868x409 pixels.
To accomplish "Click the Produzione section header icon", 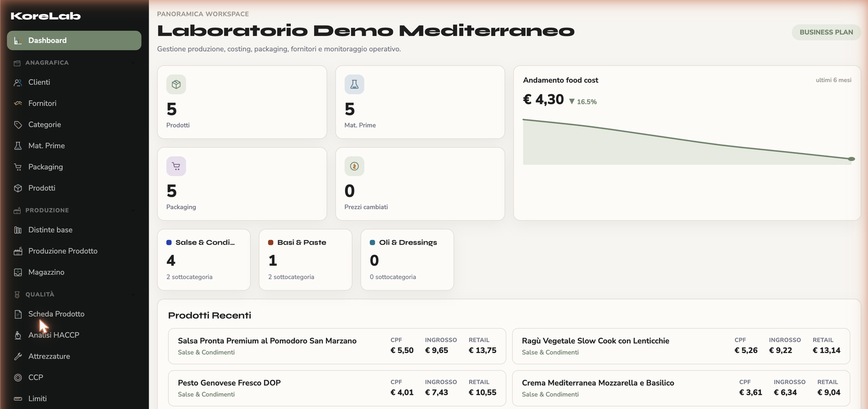I will [17, 210].
